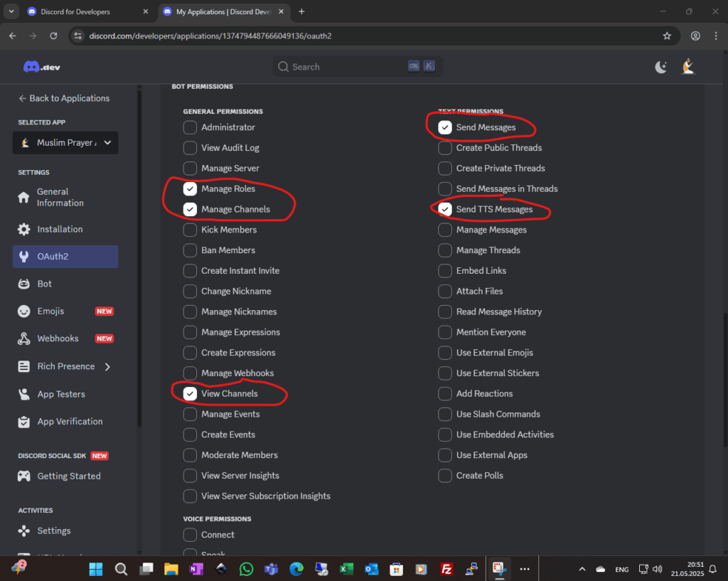Toggle dark mode with the moon icon
Image resolution: width=728 pixels, height=581 pixels.
point(660,67)
